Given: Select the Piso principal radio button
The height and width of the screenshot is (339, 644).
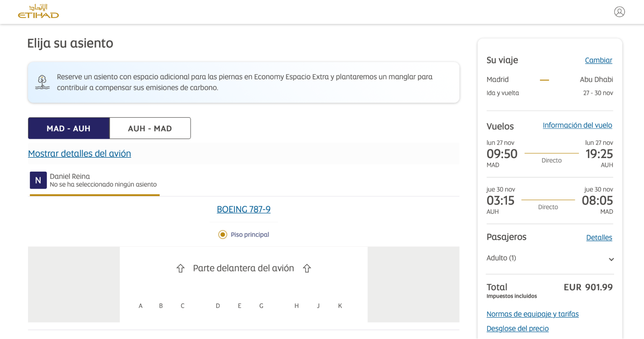Looking at the screenshot, I should [223, 234].
